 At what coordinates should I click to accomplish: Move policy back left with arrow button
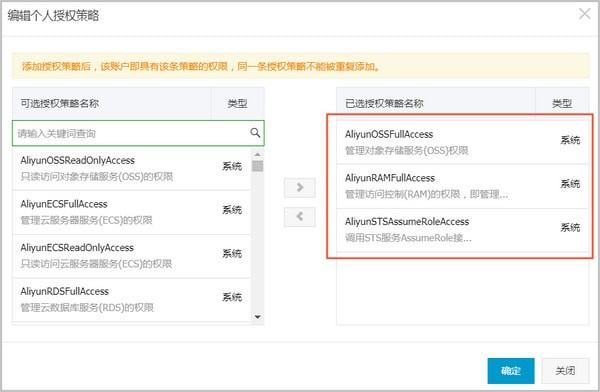coord(300,217)
